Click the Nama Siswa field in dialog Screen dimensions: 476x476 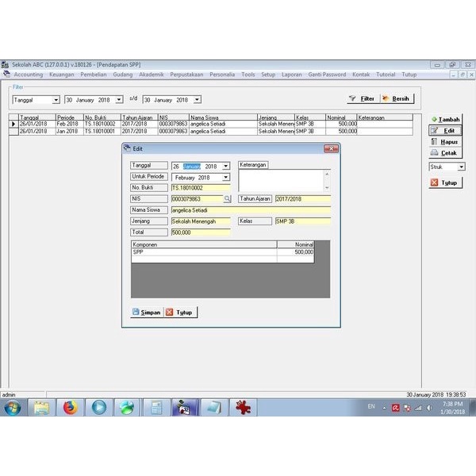click(x=251, y=210)
